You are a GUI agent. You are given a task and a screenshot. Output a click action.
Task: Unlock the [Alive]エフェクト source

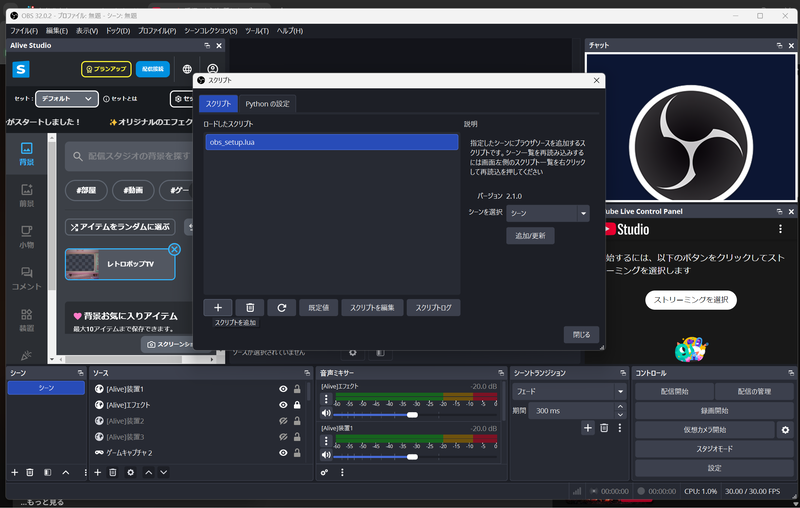[x=297, y=405]
